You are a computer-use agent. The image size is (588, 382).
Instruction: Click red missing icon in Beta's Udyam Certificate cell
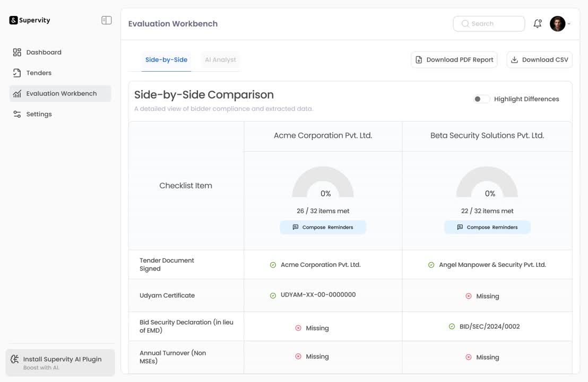469,296
